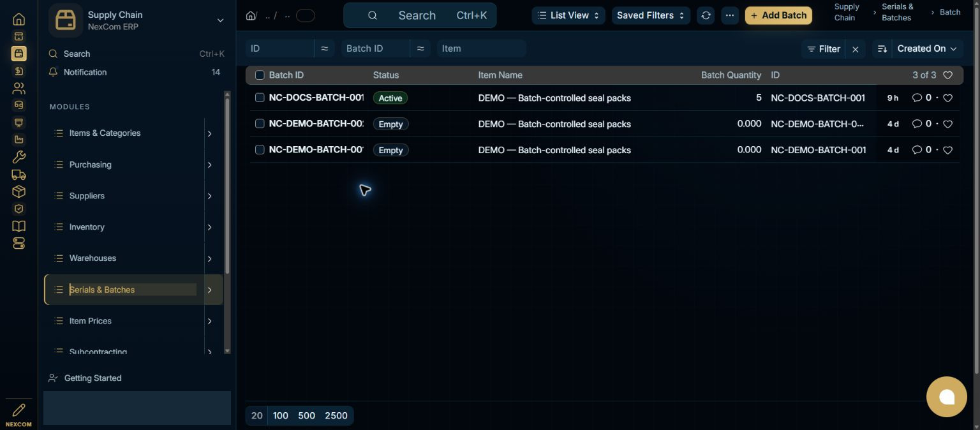980x430 pixels.
Task: Expand Inventory module chevron
Action: (210, 228)
